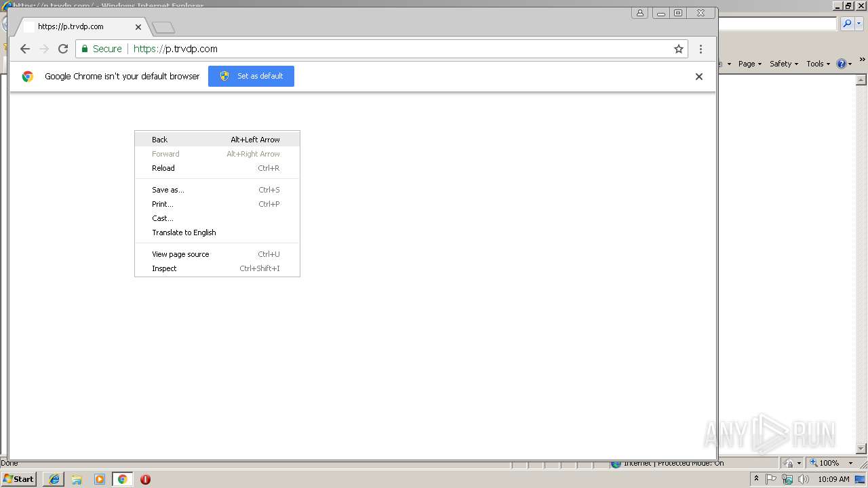Image resolution: width=868 pixels, height=488 pixels.
Task: Open Windows Media Player from taskbar
Action: coord(100,479)
